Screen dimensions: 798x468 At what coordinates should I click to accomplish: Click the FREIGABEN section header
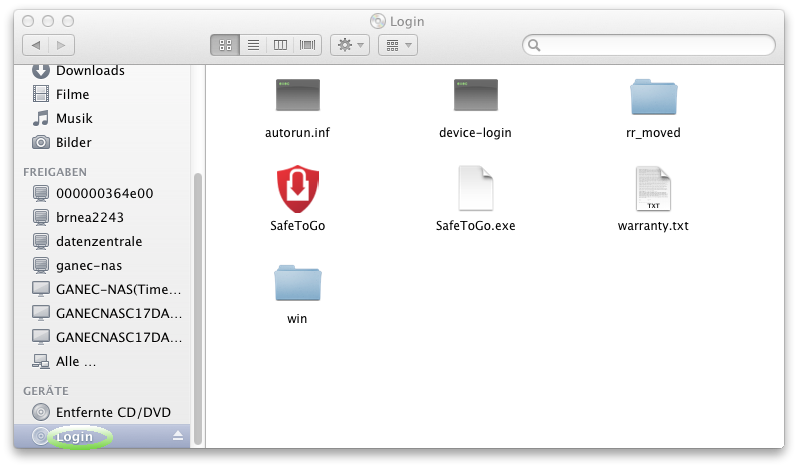point(55,172)
